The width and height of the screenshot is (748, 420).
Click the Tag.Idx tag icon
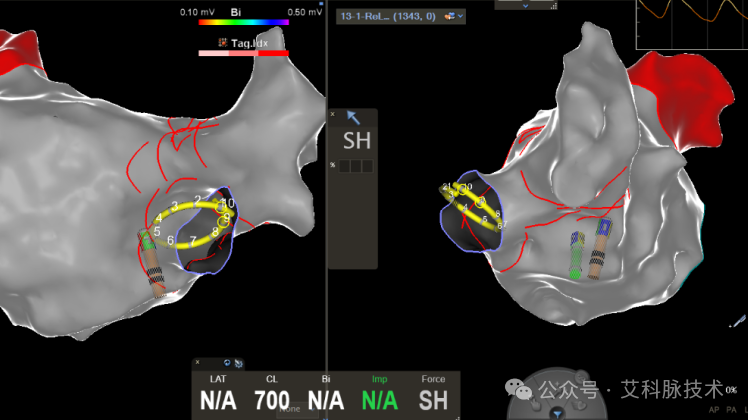click(x=223, y=42)
